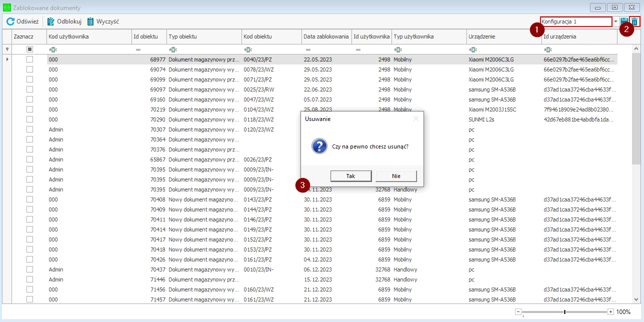Click the delete configuration trash icon

pos(634,21)
